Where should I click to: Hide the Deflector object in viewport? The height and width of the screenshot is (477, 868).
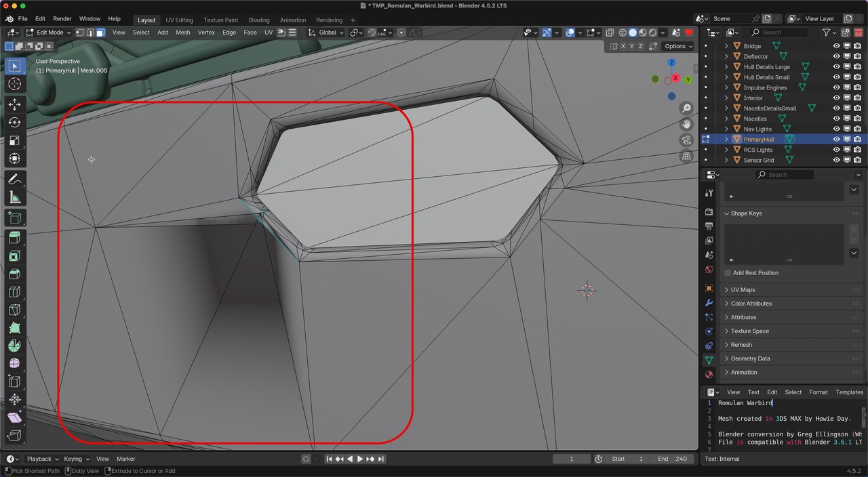point(836,57)
